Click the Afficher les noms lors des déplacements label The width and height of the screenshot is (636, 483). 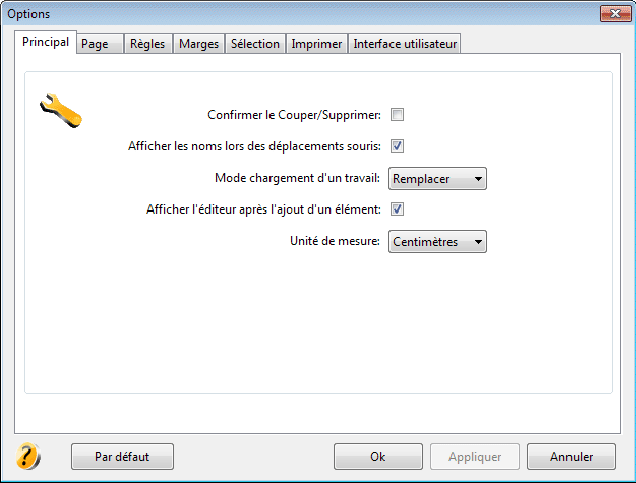254,146
